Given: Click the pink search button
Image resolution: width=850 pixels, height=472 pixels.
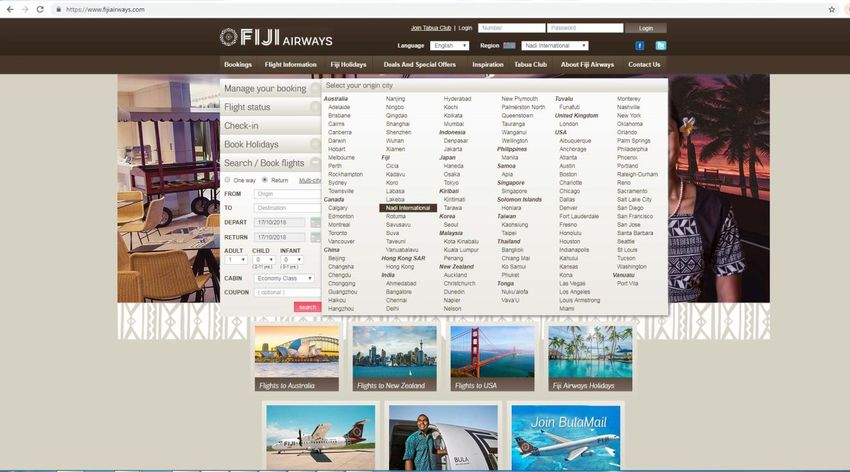Looking at the screenshot, I should click(307, 307).
